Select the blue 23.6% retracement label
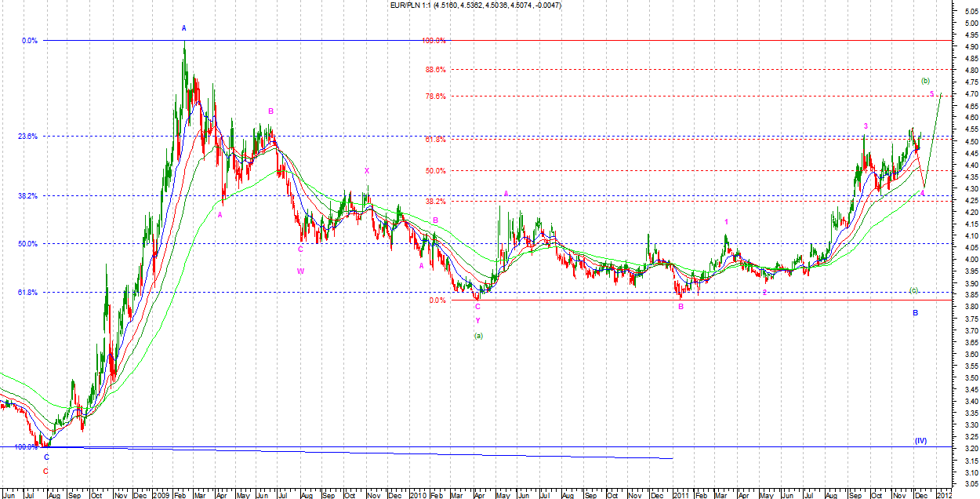Viewport: 980px width, 499px height. tap(27, 137)
